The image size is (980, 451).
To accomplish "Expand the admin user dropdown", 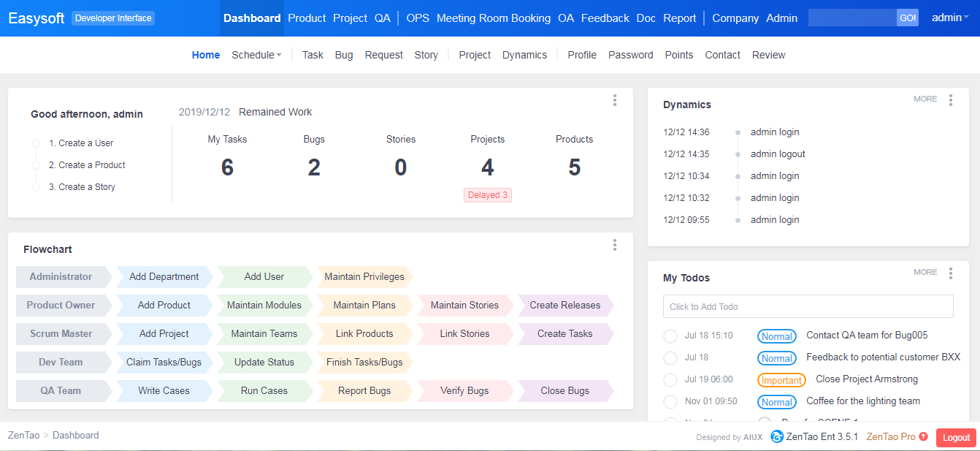I will [949, 18].
